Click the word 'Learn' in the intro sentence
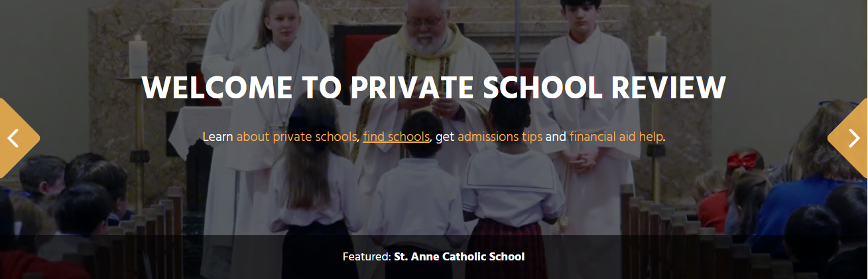This screenshot has height=279, width=868. pos(217,137)
